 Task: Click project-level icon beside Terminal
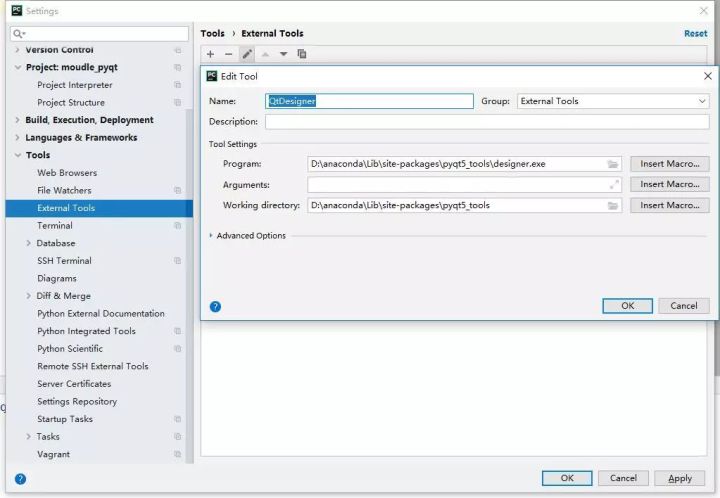tap(178, 225)
